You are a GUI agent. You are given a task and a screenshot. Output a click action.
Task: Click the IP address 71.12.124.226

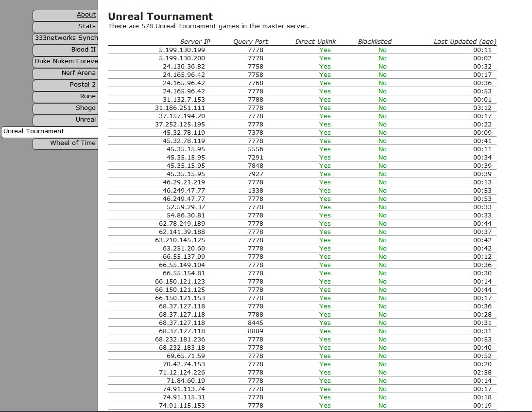[182, 372]
